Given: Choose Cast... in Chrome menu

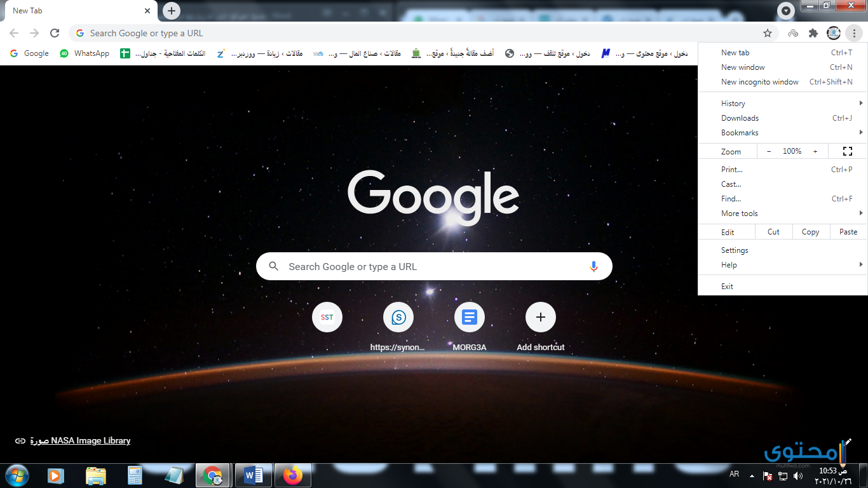Looking at the screenshot, I should (x=783, y=184).
